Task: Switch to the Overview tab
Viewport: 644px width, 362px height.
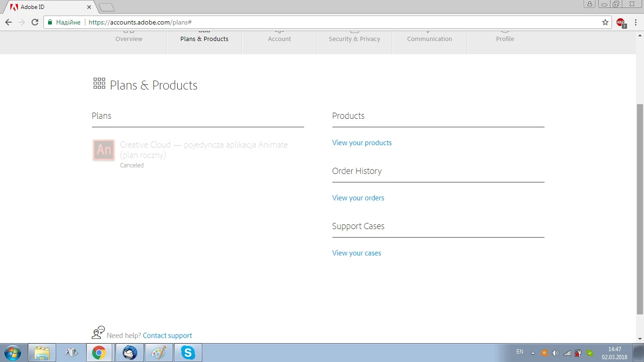Action: 129,39
